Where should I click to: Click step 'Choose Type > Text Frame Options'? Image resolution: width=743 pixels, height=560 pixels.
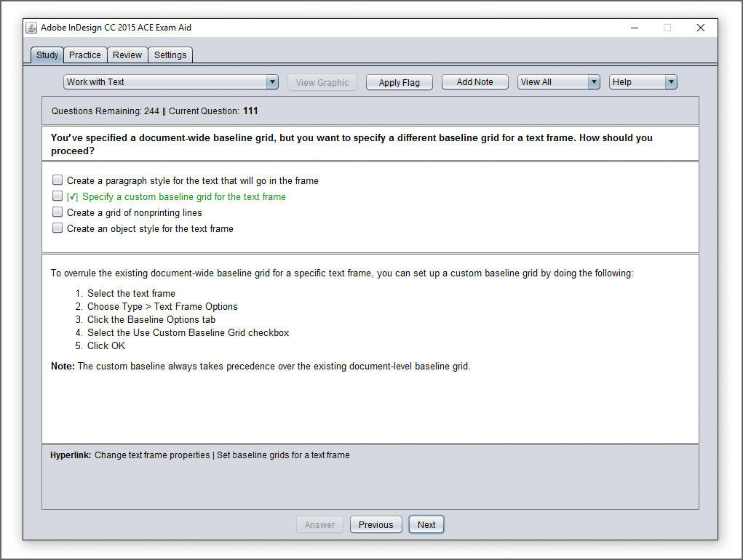point(162,306)
